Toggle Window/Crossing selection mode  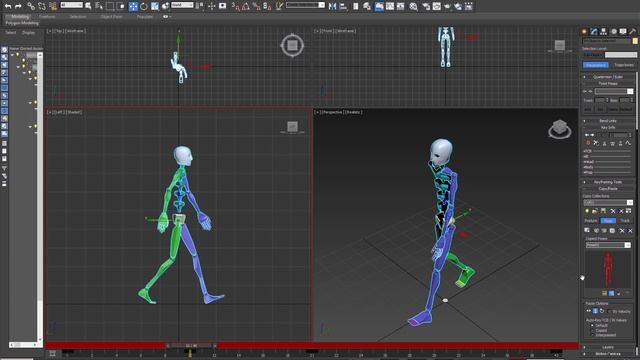coord(121,6)
